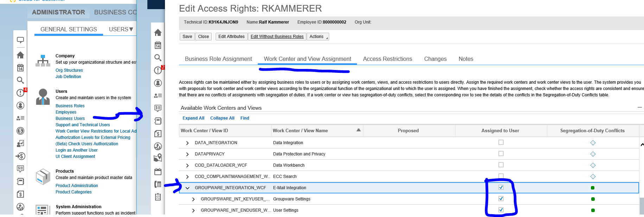This screenshot has height=217, width=644.
Task: Expand the DATA_INTEGRATION work center row
Action: coord(187,143)
